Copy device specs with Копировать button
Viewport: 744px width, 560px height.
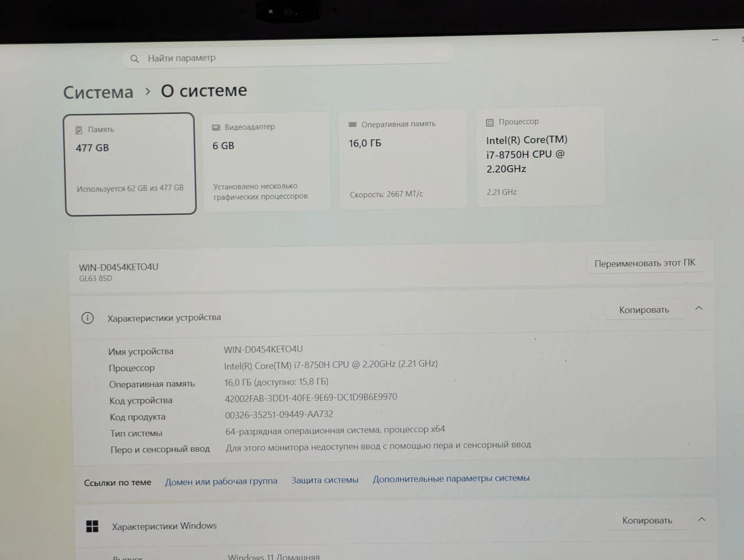644,310
